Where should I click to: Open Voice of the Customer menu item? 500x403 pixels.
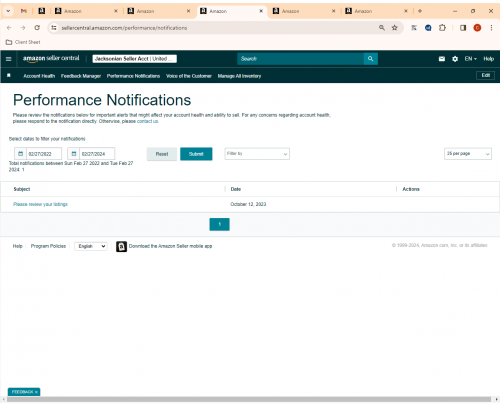(x=189, y=76)
